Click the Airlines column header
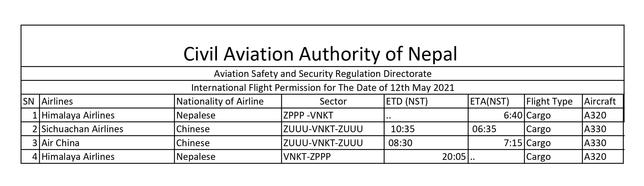 tap(57, 102)
